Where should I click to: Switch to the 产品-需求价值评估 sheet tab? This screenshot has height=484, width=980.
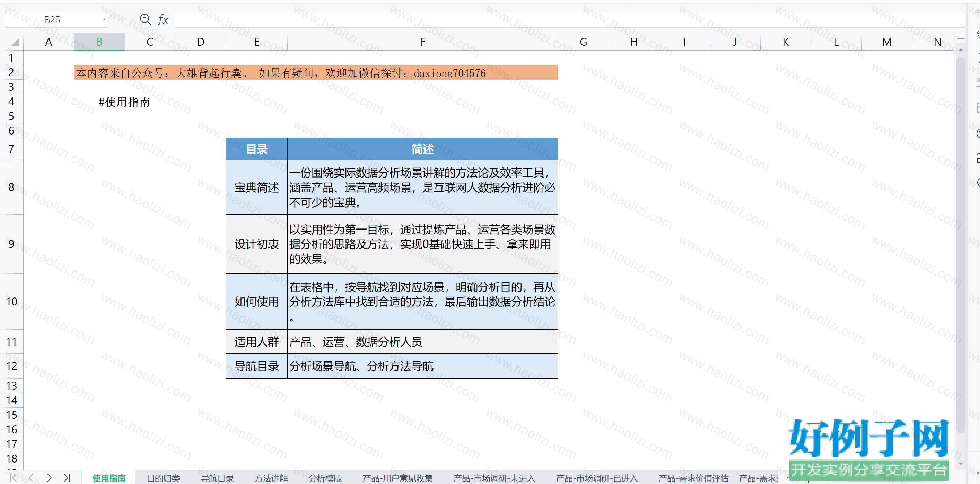(x=693, y=478)
